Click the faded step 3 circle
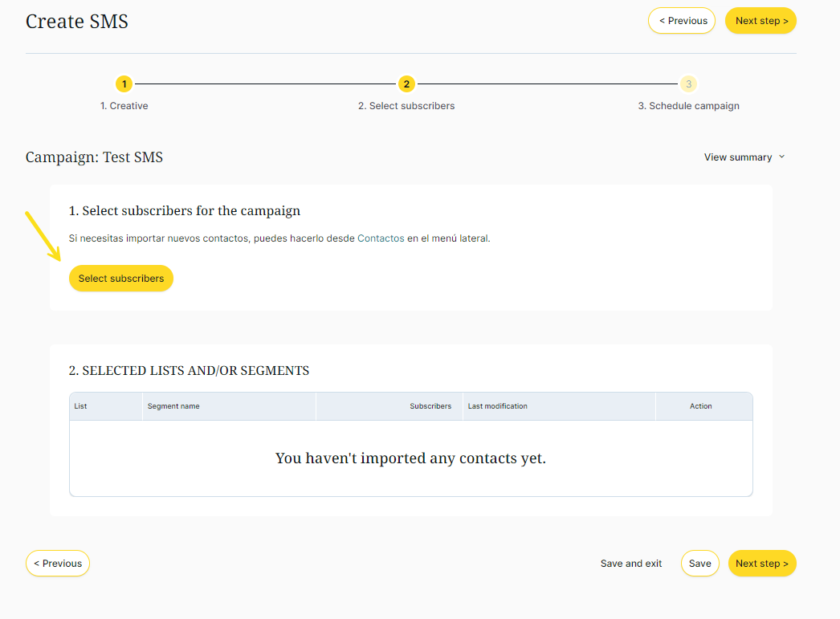This screenshot has height=619, width=840. tap(688, 84)
